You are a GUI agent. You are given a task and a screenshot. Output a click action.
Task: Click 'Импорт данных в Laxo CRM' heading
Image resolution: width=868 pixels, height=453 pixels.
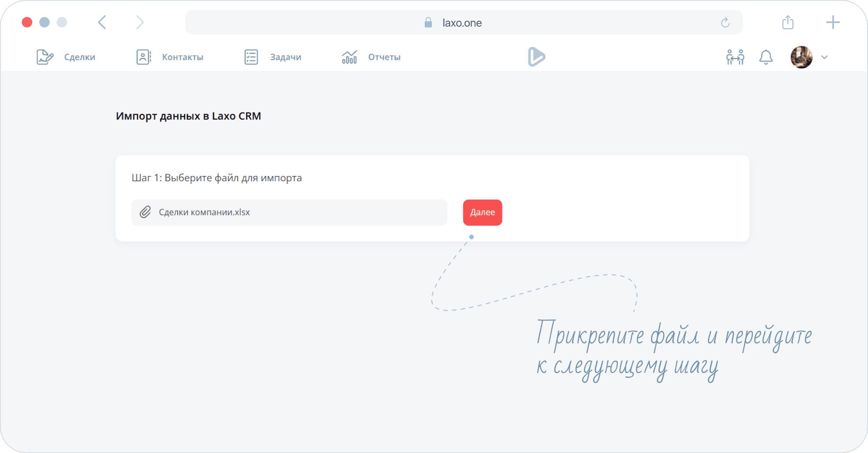tap(188, 116)
